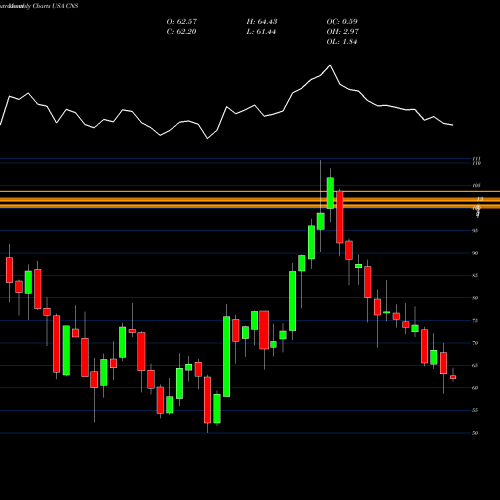500x500 pixels.
Task: Click the 85 price axis label
Action: [475, 276]
